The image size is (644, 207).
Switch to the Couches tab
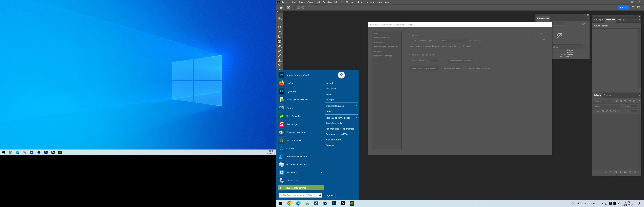[607, 95]
